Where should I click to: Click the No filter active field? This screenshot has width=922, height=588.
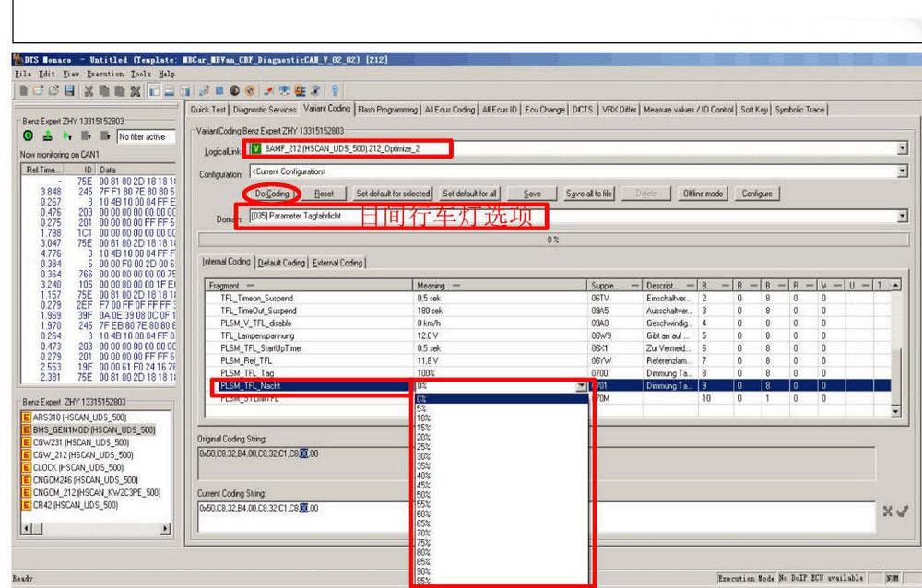[146, 137]
